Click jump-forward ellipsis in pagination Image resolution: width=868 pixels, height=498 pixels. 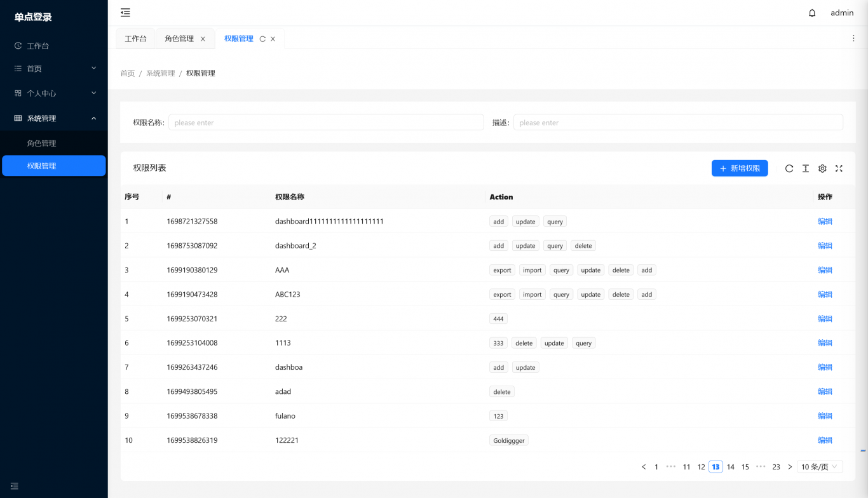761,467
